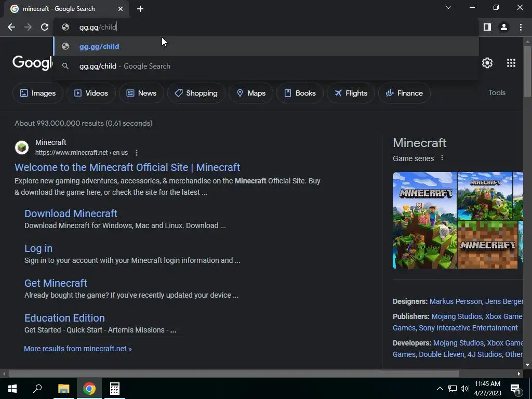Open the Get Minecraft sitelink
The width and height of the screenshot is (532, 399).
point(56,283)
